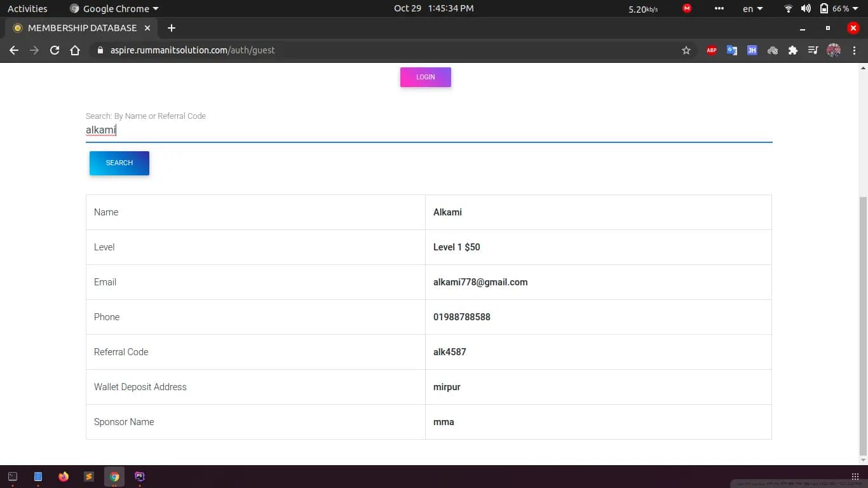This screenshot has height=488, width=868.
Task: Open the clock and calendar panel
Action: (x=434, y=8)
